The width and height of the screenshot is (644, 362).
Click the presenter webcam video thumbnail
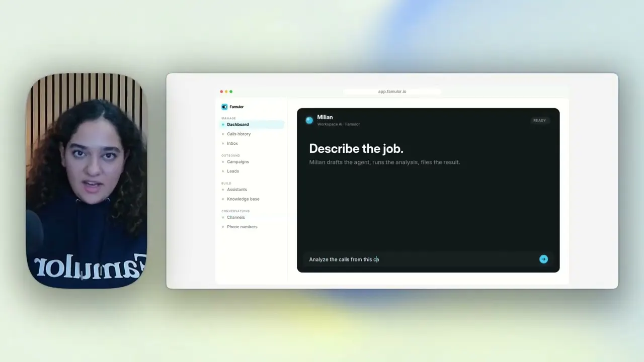[87, 181]
